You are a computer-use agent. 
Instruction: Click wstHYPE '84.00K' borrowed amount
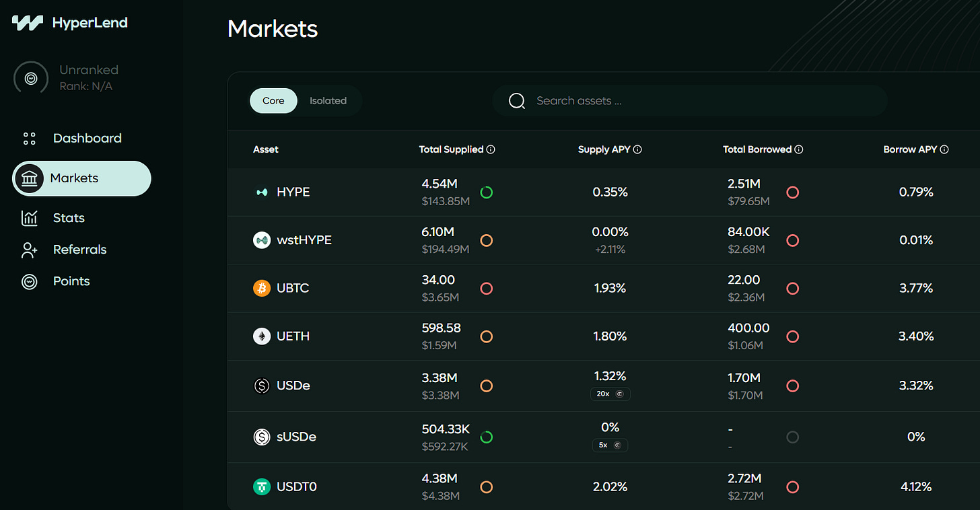(x=748, y=232)
